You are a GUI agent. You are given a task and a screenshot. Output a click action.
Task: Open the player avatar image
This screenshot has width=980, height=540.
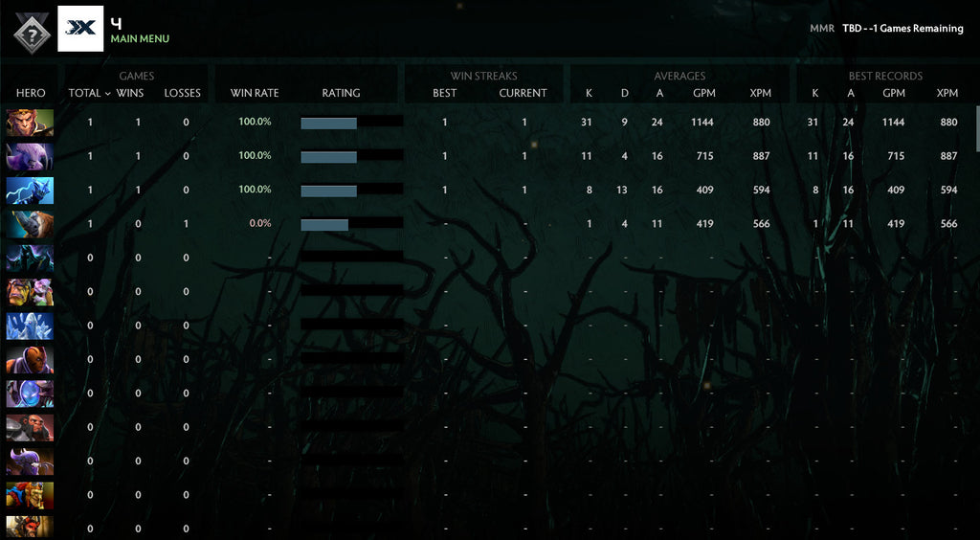80,29
